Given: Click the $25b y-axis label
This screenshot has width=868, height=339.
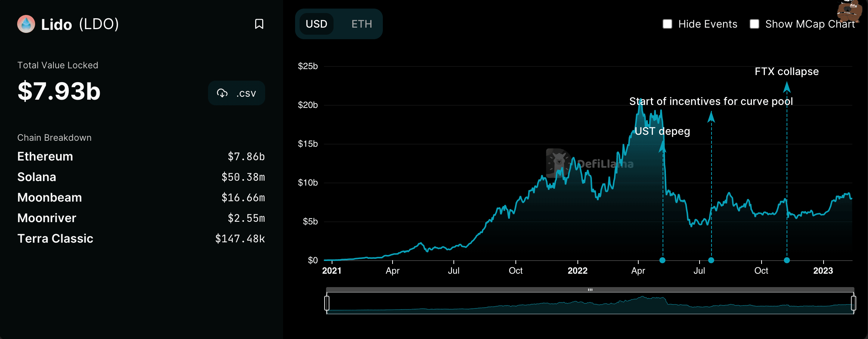Looking at the screenshot, I should (308, 66).
